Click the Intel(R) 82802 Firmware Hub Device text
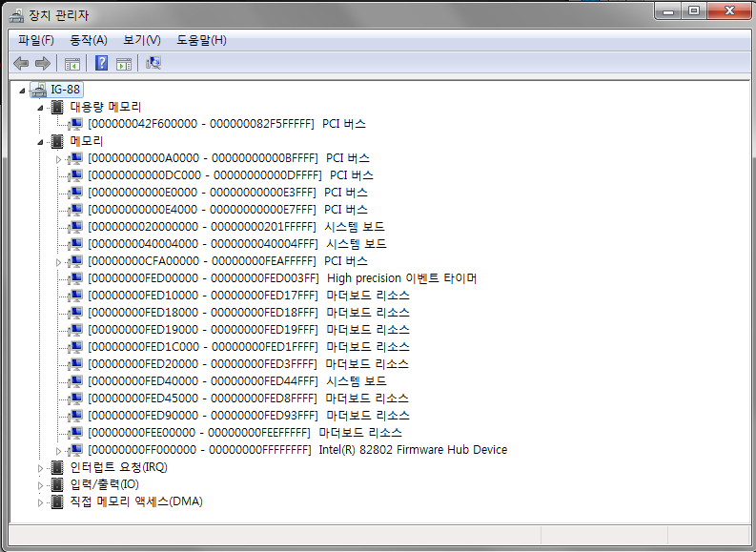 click(x=413, y=450)
